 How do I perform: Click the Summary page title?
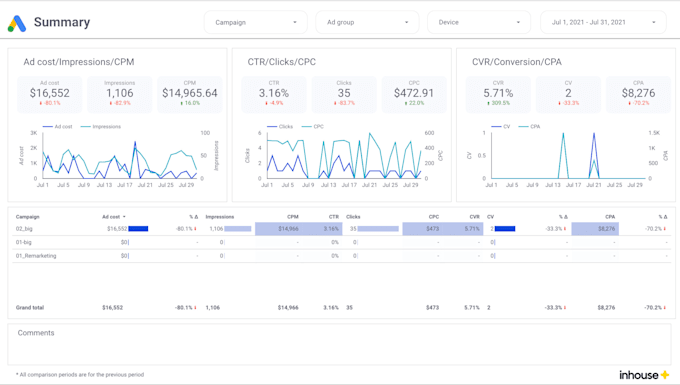62,22
